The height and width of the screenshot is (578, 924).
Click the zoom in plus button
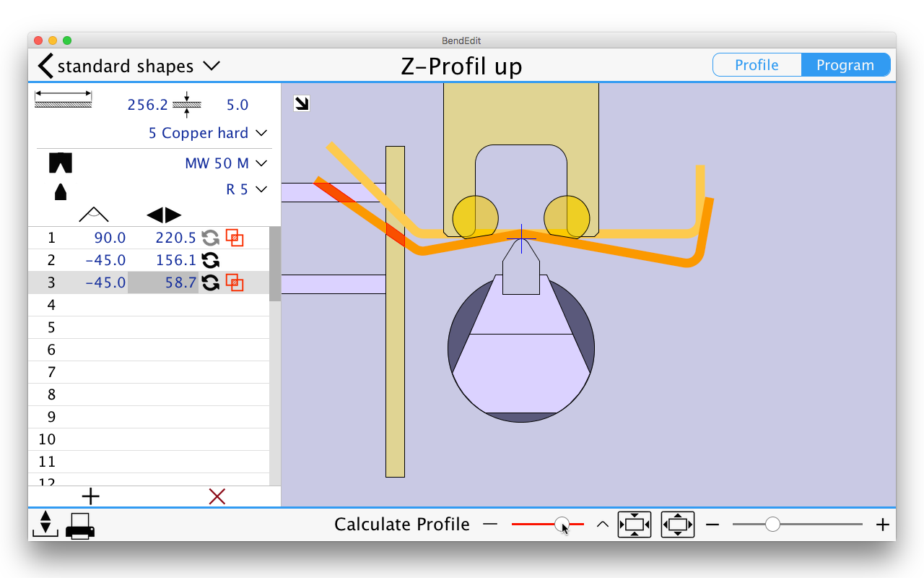pyautogui.click(x=882, y=525)
